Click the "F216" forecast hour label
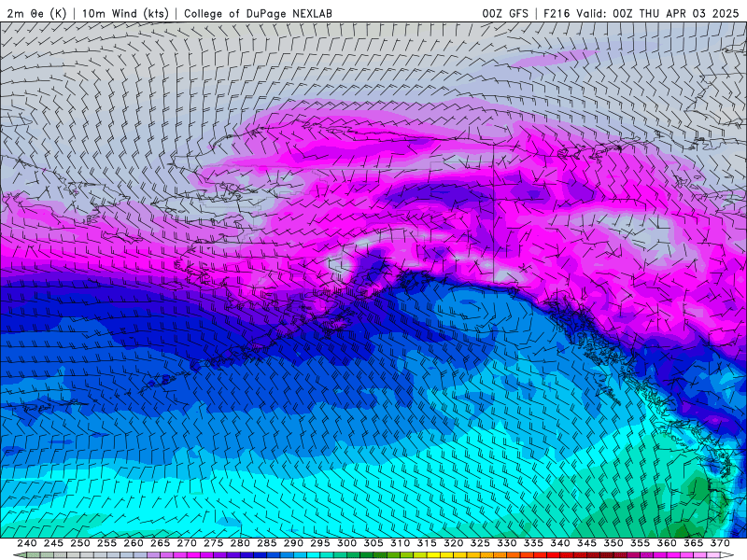 [x=557, y=13]
